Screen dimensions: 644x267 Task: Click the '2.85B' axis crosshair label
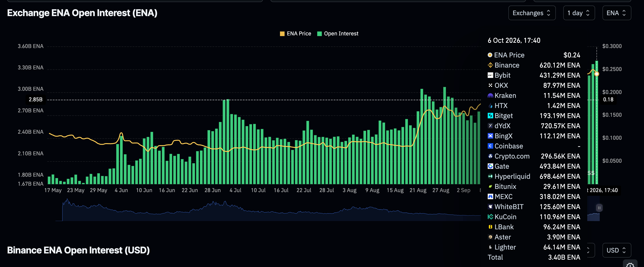36,99
